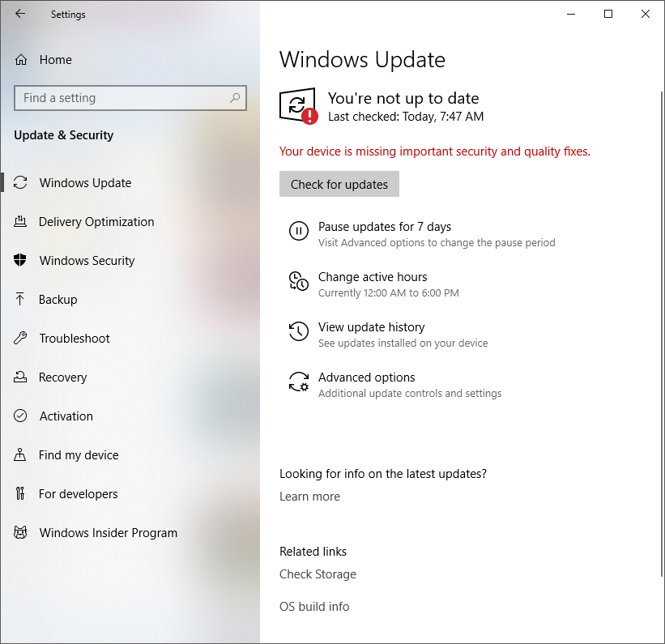Click the active hours clock icon
Screen dimensions: 665x644
[x=299, y=281]
